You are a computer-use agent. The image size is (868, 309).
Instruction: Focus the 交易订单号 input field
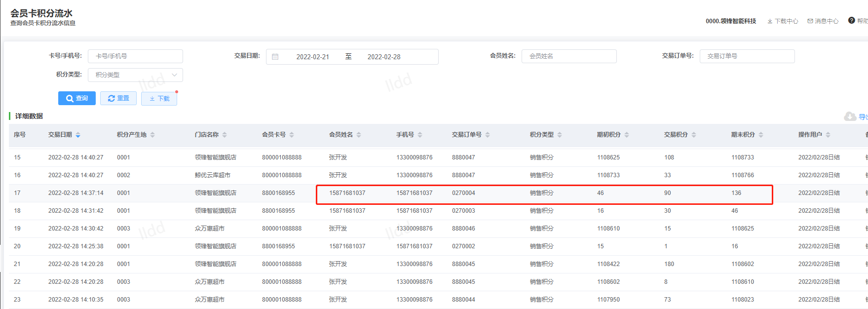click(x=747, y=56)
